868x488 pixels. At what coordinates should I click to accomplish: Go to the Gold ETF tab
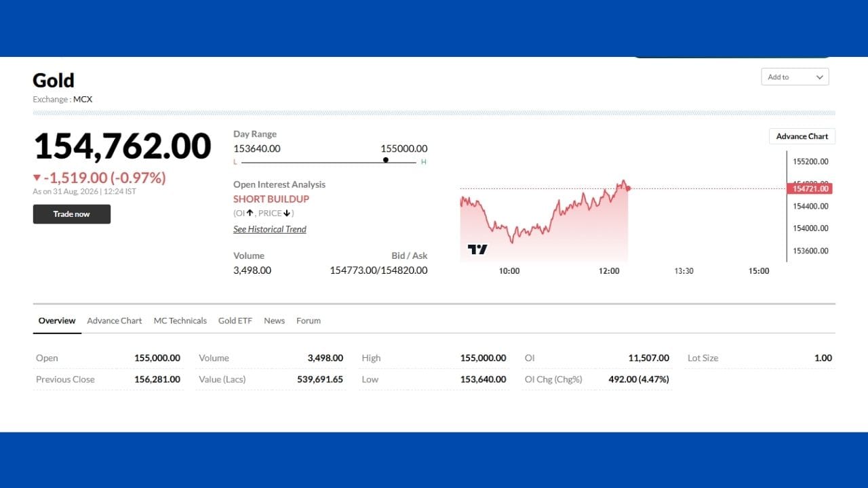(x=235, y=321)
